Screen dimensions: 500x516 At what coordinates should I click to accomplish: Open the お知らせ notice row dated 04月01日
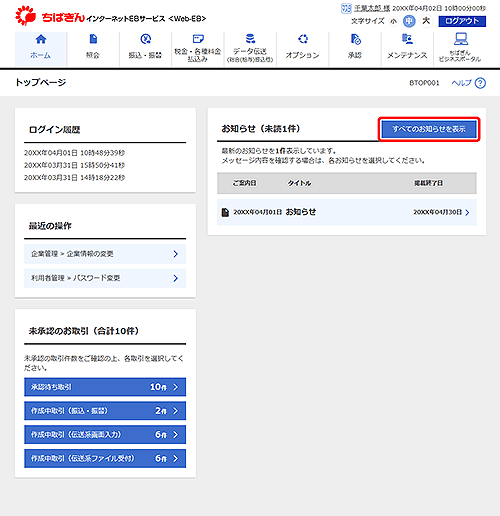347,212
